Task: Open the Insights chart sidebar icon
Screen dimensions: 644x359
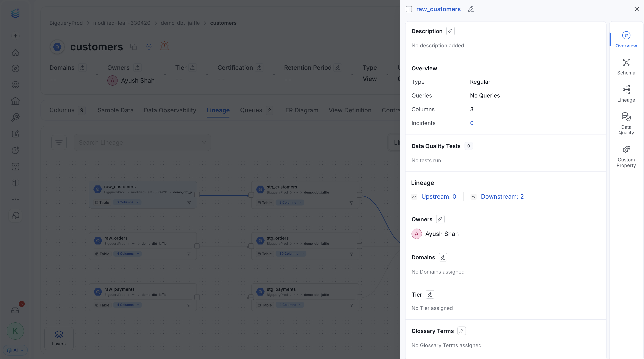Action: tap(15, 134)
